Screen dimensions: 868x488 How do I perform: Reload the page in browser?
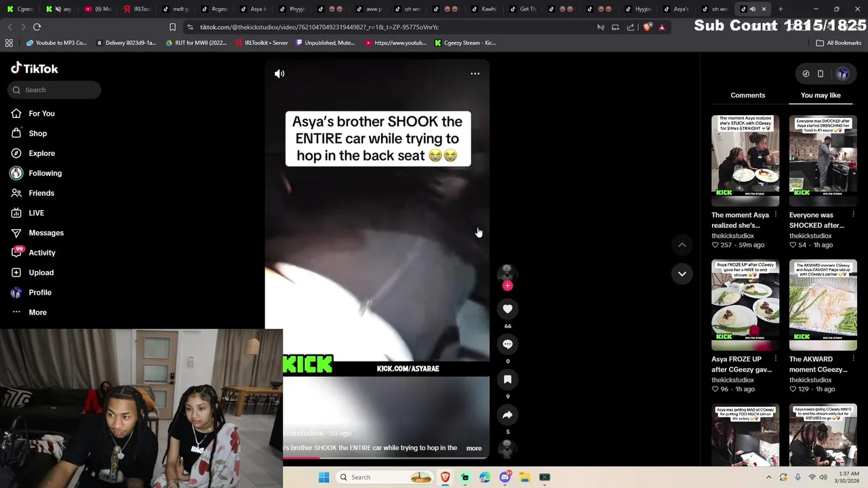tap(37, 27)
